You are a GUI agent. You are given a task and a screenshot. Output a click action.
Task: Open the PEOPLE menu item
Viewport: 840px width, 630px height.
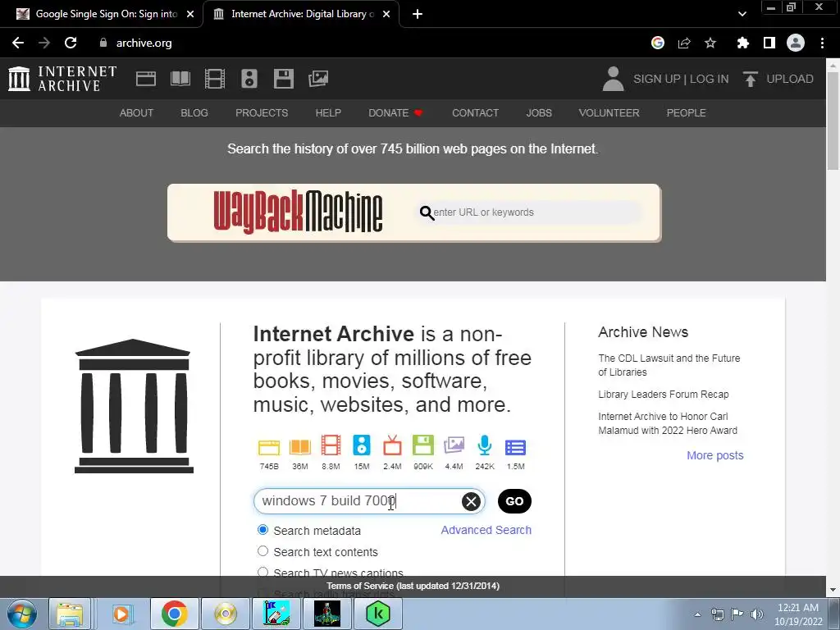687,113
